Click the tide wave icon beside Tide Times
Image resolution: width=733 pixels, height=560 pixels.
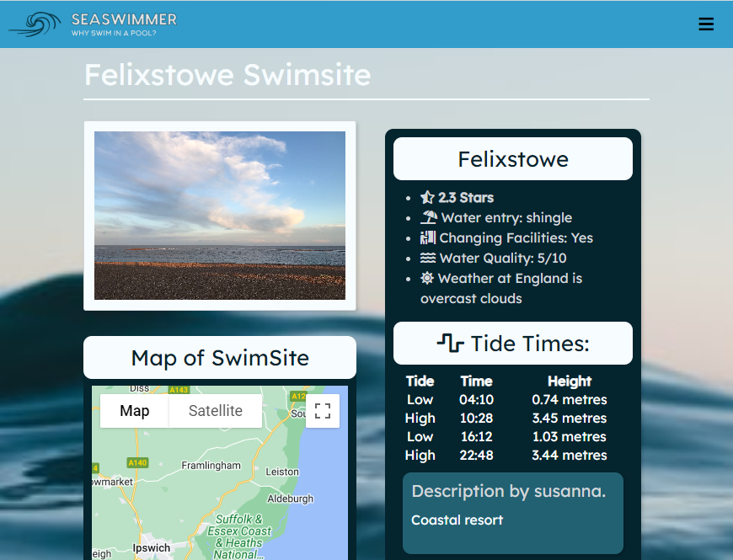coord(450,344)
